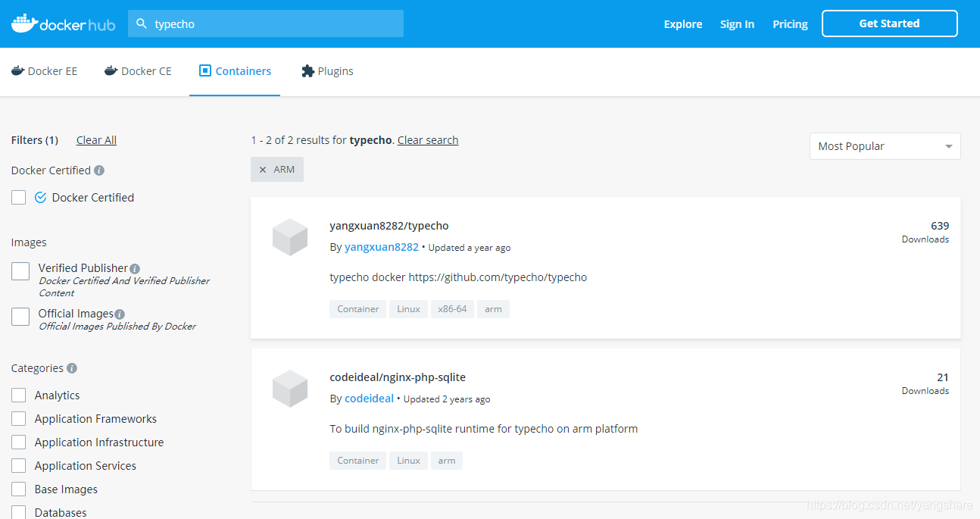
Task: Click the Containers square tab icon
Action: coord(204,70)
